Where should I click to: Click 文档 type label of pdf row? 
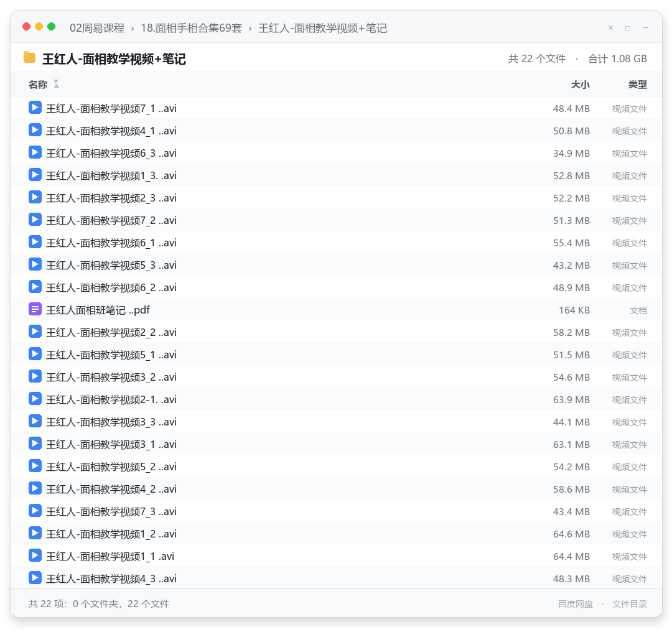(638, 310)
